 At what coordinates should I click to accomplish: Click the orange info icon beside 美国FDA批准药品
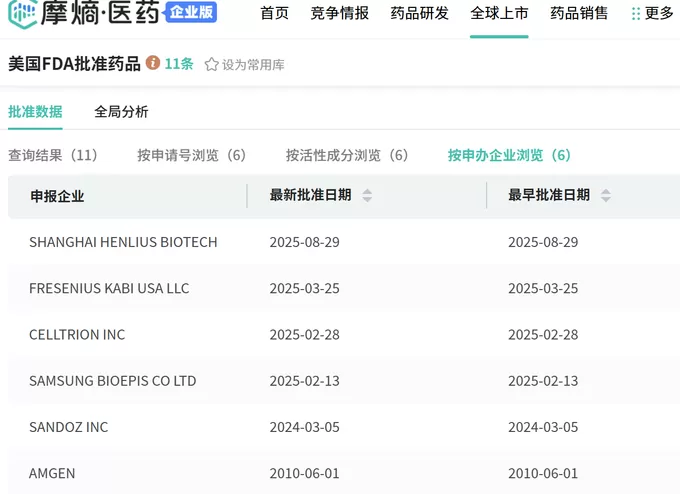point(153,63)
